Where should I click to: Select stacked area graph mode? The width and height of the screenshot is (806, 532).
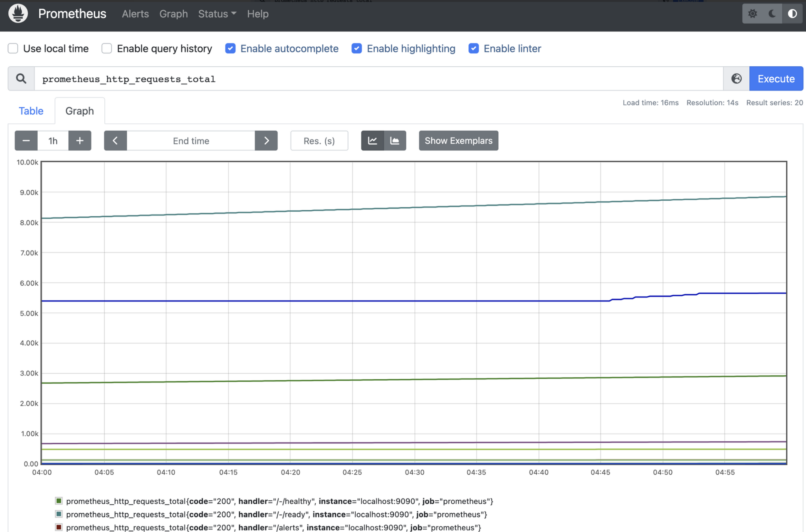pos(395,140)
